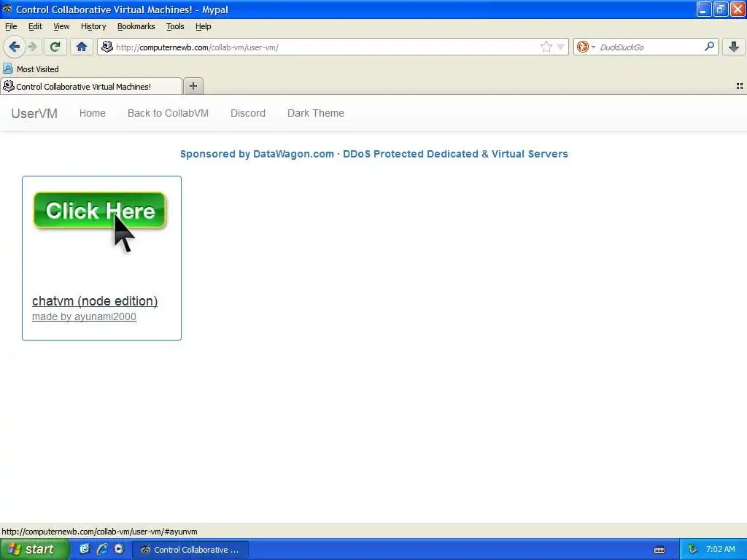Open the View menu
747x560 pixels.
tap(61, 26)
